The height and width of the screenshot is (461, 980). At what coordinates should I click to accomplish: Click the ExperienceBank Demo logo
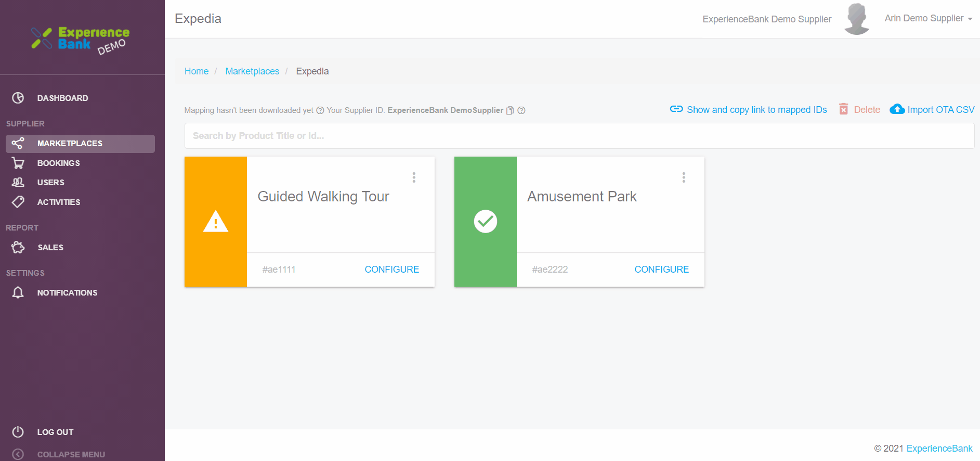pos(81,40)
